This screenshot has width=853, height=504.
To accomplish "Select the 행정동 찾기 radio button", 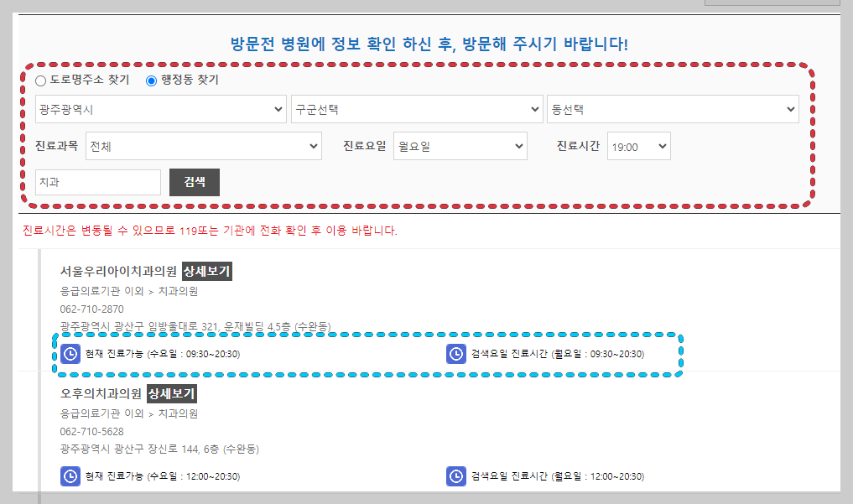I will point(151,81).
